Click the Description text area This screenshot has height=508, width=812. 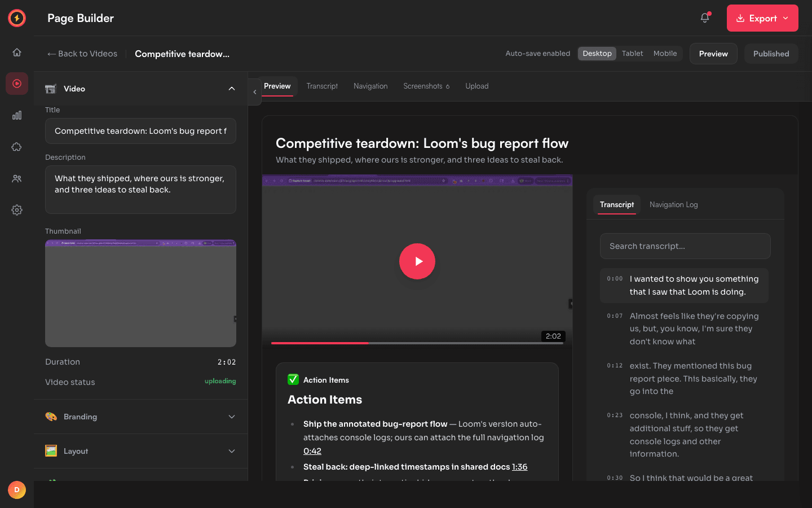tap(140, 190)
